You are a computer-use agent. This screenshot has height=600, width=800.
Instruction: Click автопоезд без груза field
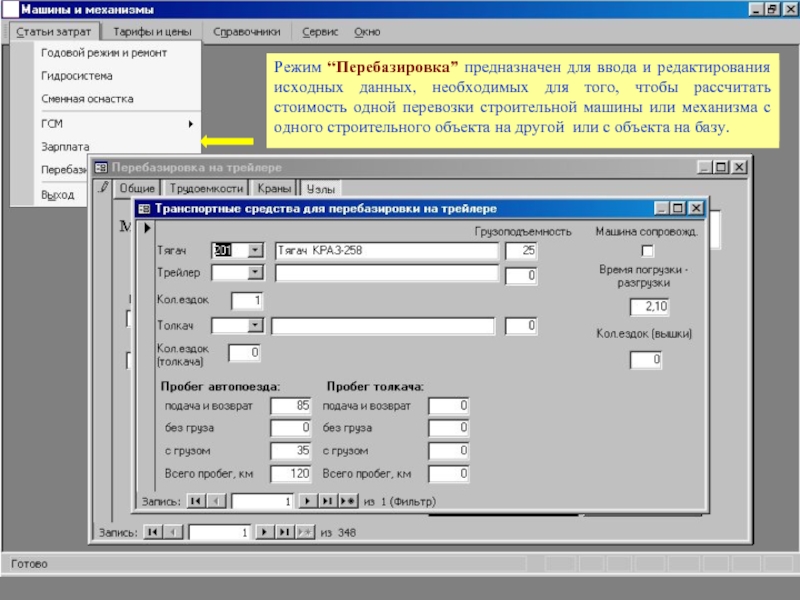290,428
